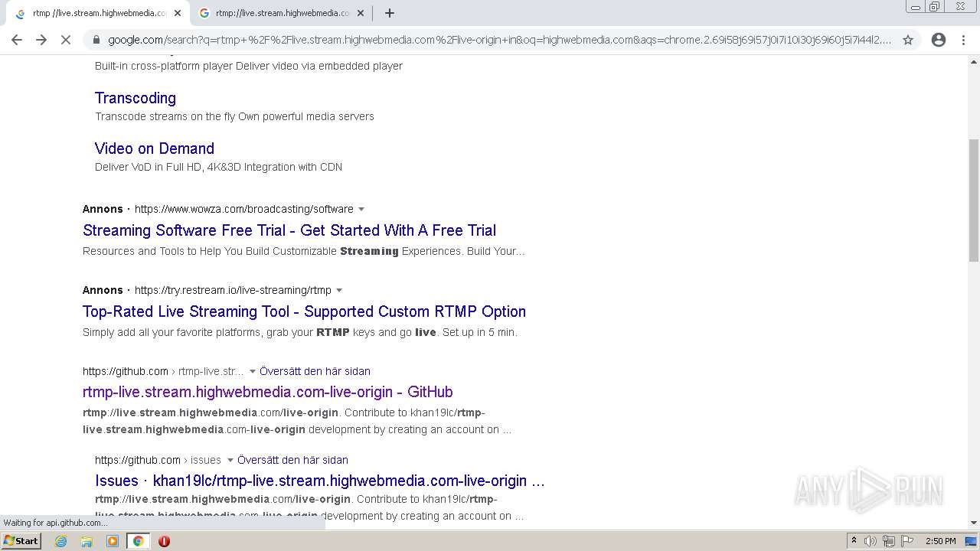Stop loading the page
The image size is (980, 551).
[66, 40]
